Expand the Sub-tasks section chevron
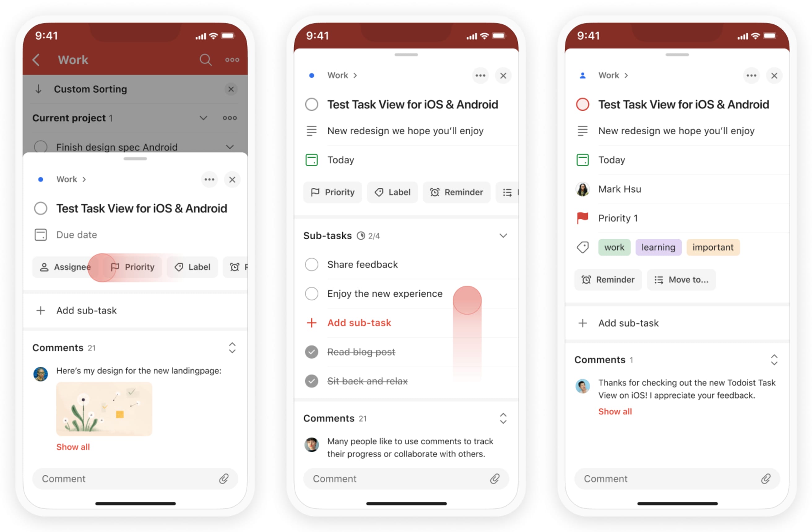 coord(503,235)
